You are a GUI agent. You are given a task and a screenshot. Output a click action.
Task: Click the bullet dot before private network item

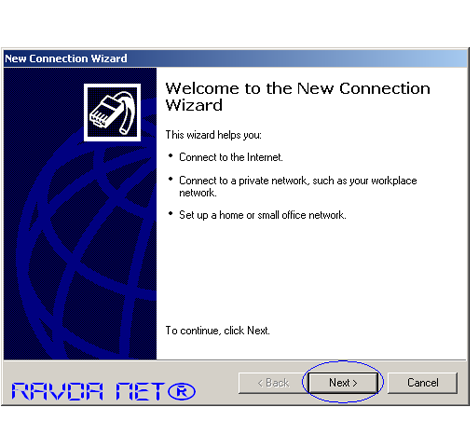[x=171, y=179]
